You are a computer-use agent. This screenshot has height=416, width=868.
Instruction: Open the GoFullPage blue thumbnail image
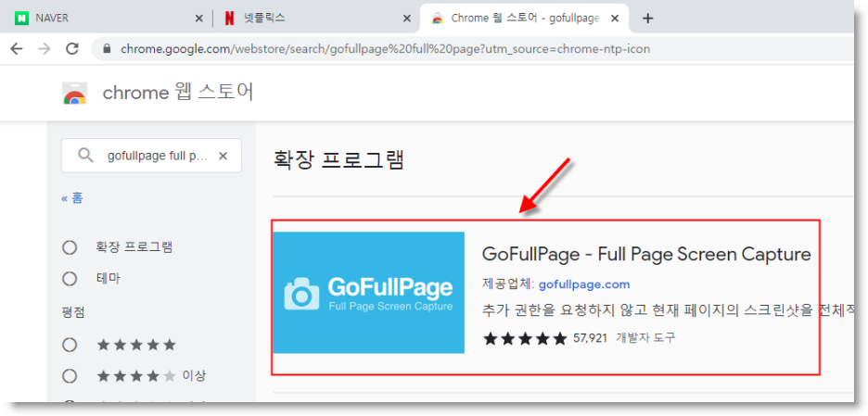[369, 293]
